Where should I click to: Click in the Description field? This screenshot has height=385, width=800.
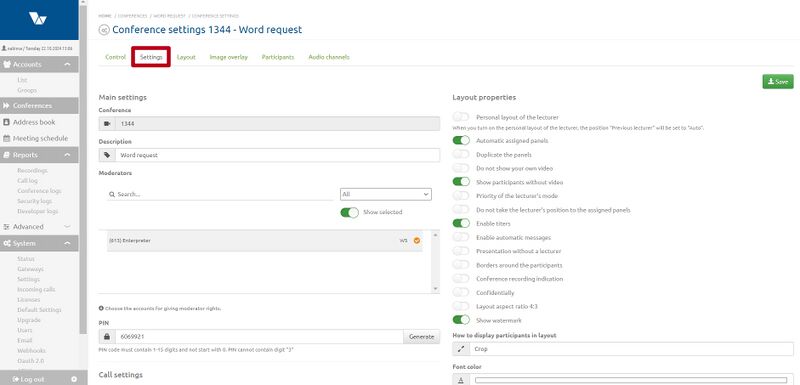(x=277, y=155)
